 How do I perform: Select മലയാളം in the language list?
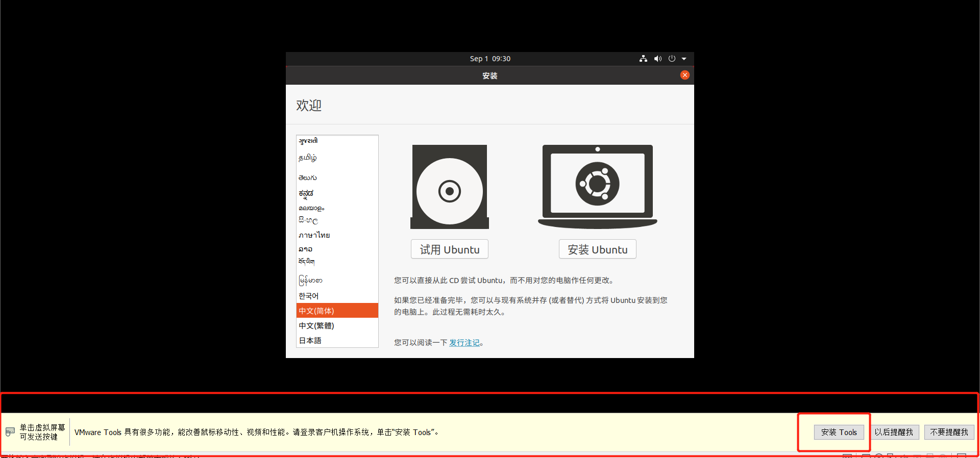337,208
